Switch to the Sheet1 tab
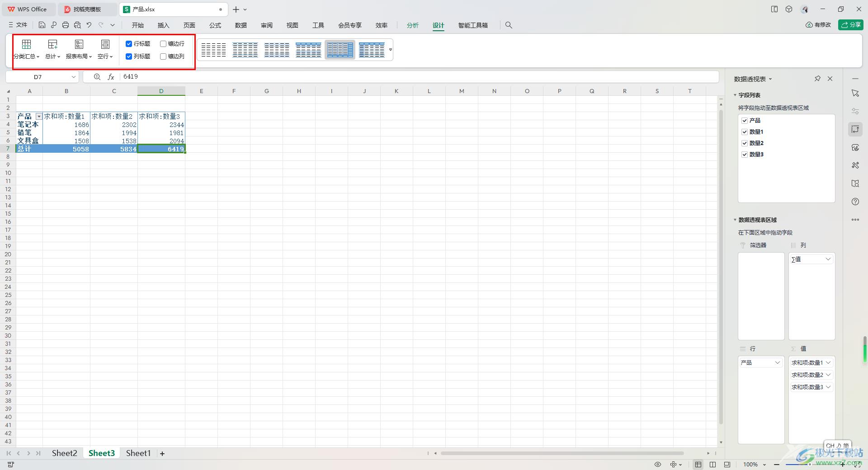Image resolution: width=868 pixels, height=470 pixels. [x=138, y=453]
